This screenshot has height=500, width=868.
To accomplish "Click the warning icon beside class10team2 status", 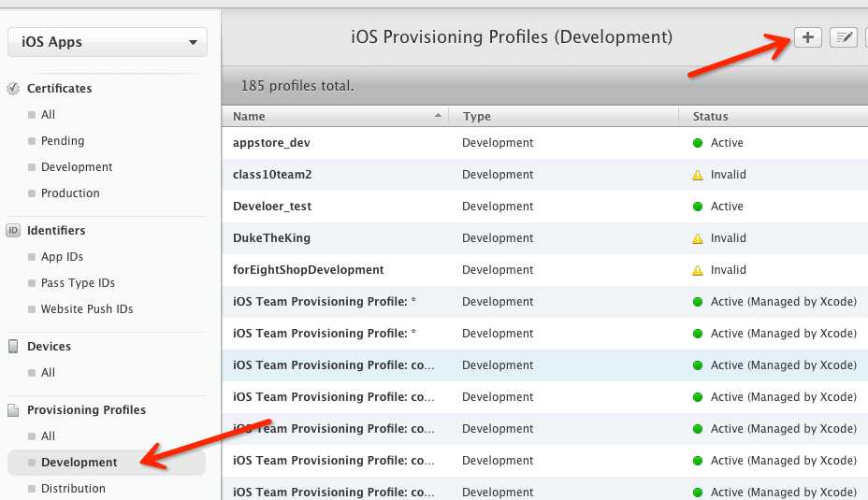I will [x=697, y=175].
